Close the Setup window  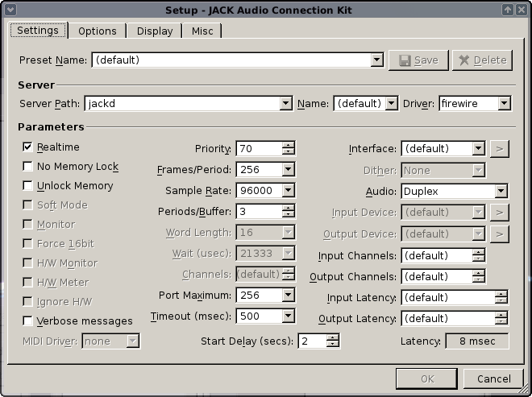tap(522, 10)
